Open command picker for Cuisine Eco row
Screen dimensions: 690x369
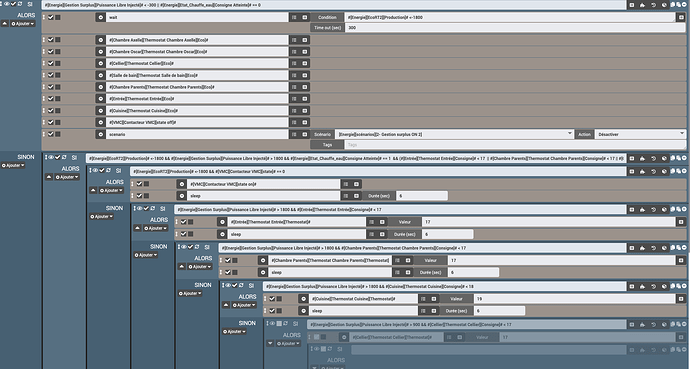click(x=305, y=110)
